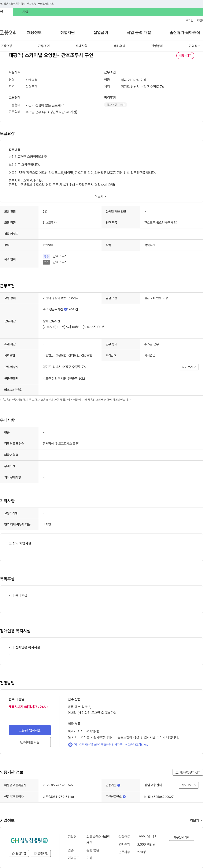Select the company name 의료법인순천의료재단
This screenshot has height=868, width=203.
click(98, 840)
